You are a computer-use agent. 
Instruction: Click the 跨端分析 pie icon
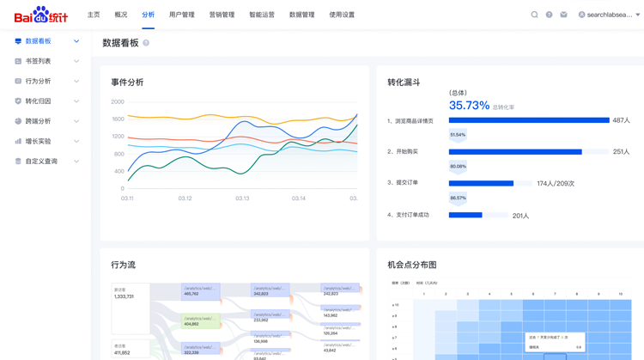[18, 121]
